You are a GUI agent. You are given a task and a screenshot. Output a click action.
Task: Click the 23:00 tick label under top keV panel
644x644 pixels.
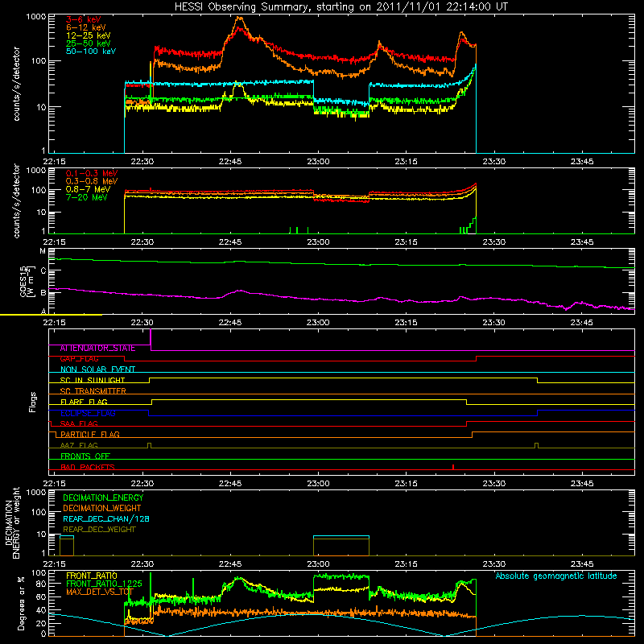click(x=318, y=162)
